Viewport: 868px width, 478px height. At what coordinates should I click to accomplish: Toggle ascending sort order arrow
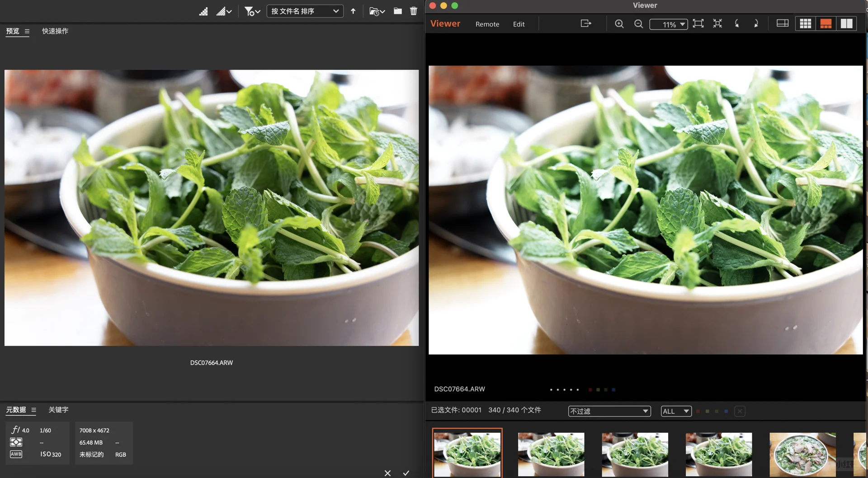pyautogui.click(x=353, y=11)
